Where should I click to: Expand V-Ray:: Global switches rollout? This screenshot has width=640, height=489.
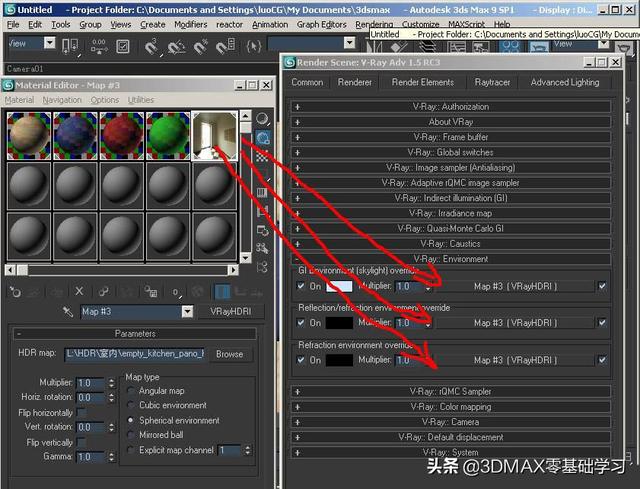(x=451, y=153)
